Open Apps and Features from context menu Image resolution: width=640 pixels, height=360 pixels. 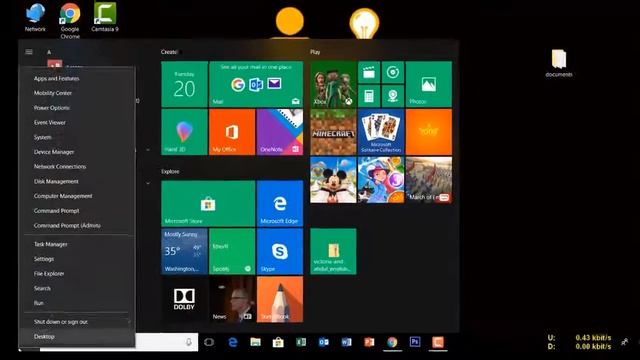[78, 78]
